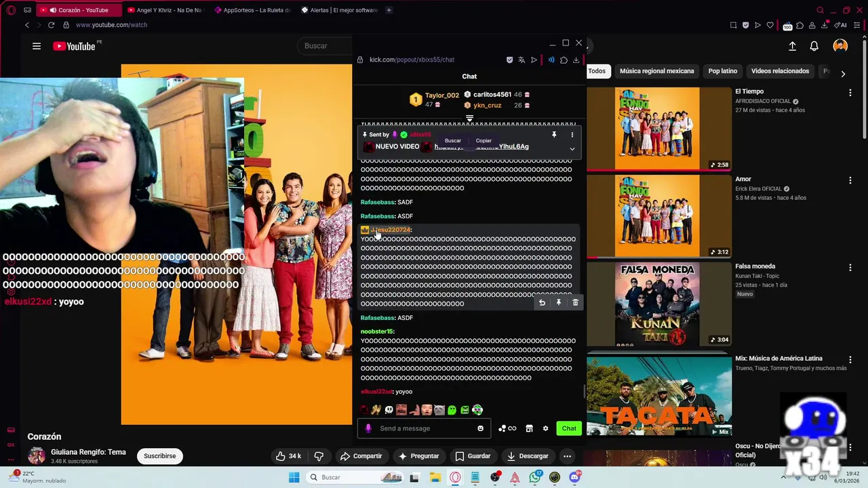868x488 pixels.
Task: Switch to the Corazón - YouTube tab
Action: point(78,10)
